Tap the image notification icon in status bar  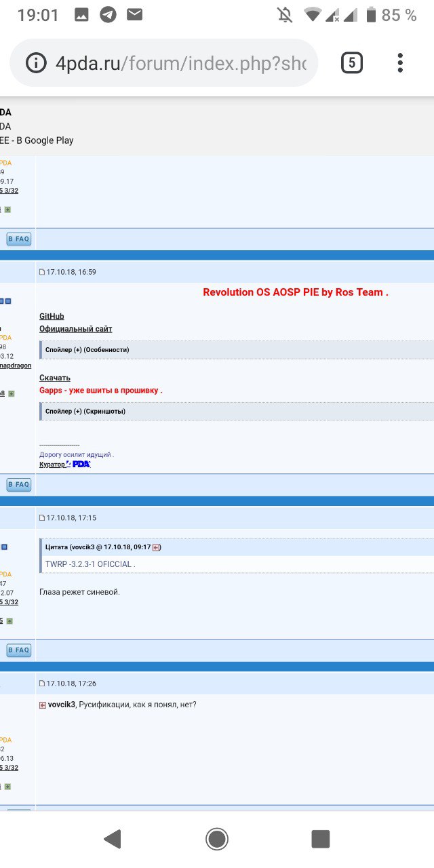tap(81, 14)
